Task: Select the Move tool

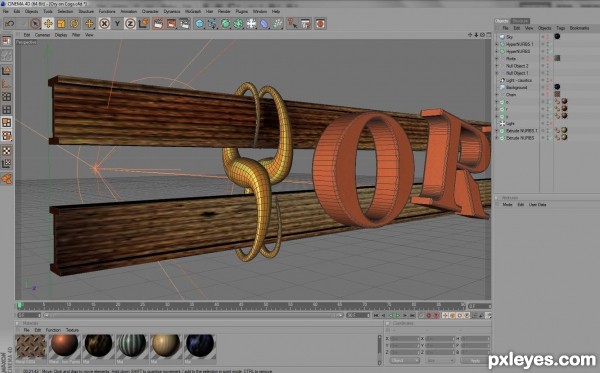Action: coord(48,24)
